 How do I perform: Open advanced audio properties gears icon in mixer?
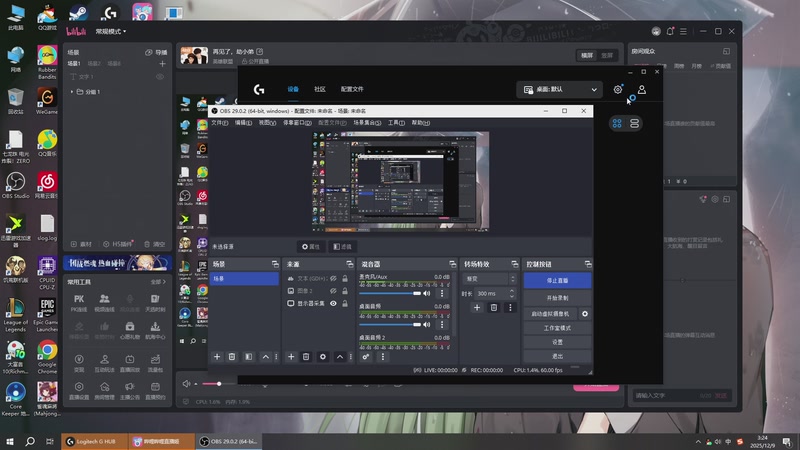point(366,357)
